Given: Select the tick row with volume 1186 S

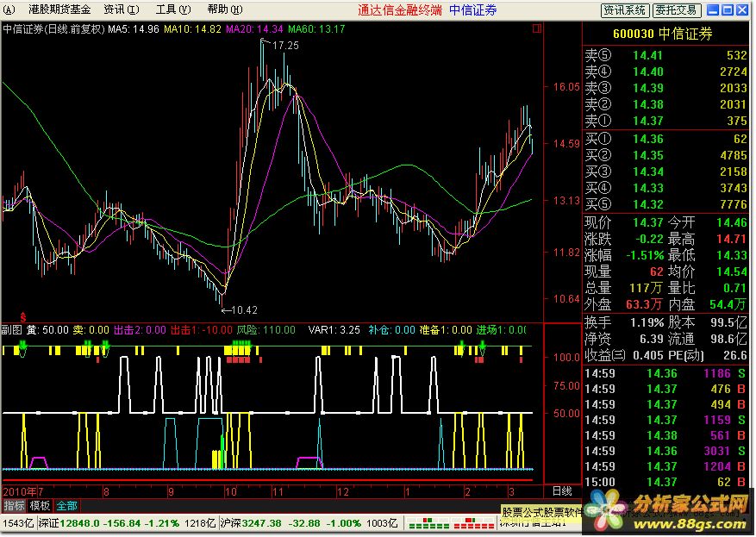Looking at the screenshot, I should click(665, 373).
